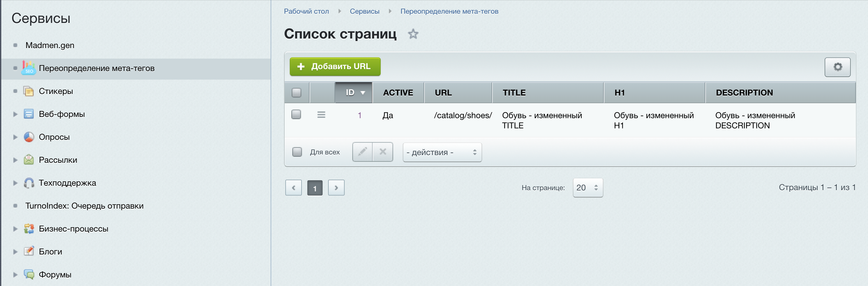Click the gear settings icon in the list toolbar

pos(837,67)
